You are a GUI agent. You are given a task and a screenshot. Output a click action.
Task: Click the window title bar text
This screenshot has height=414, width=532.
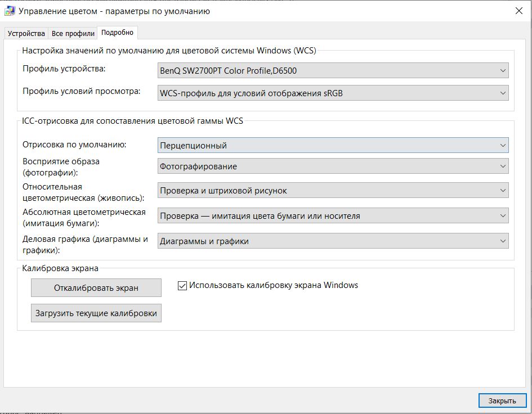pyautogui.click(x=114, y=11)
